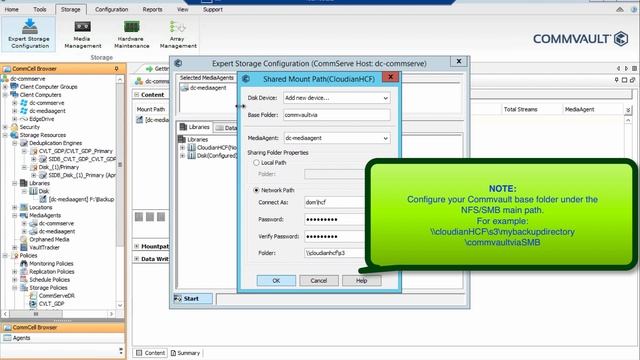
Task: Expand Schedule Policies node
Action: [x=15, y=280]
